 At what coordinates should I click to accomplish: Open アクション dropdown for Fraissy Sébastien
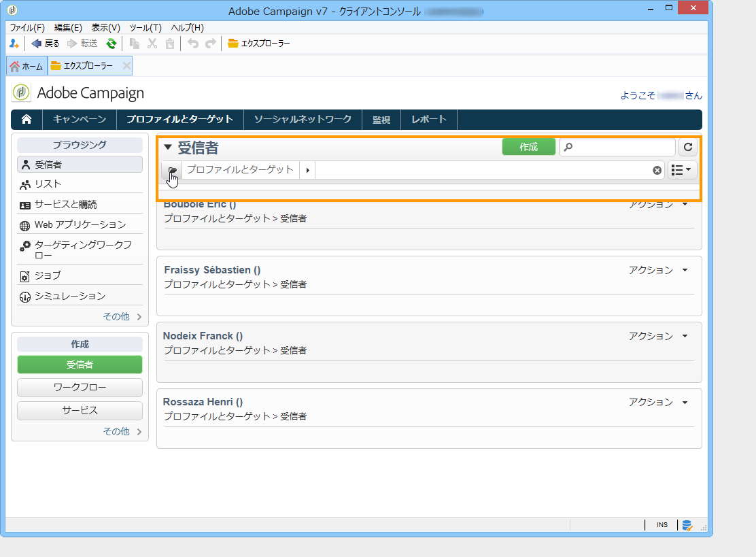click(x=657, y=270)
